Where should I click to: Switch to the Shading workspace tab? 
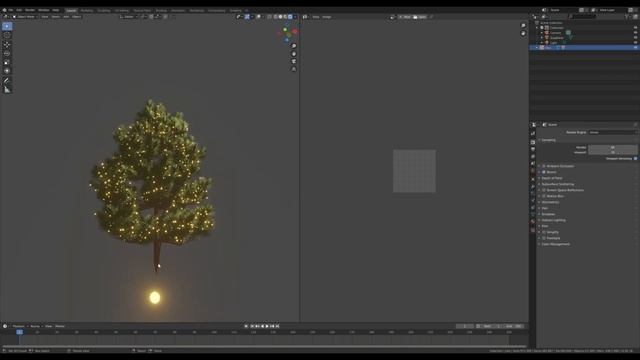click(x=161, y=10)
